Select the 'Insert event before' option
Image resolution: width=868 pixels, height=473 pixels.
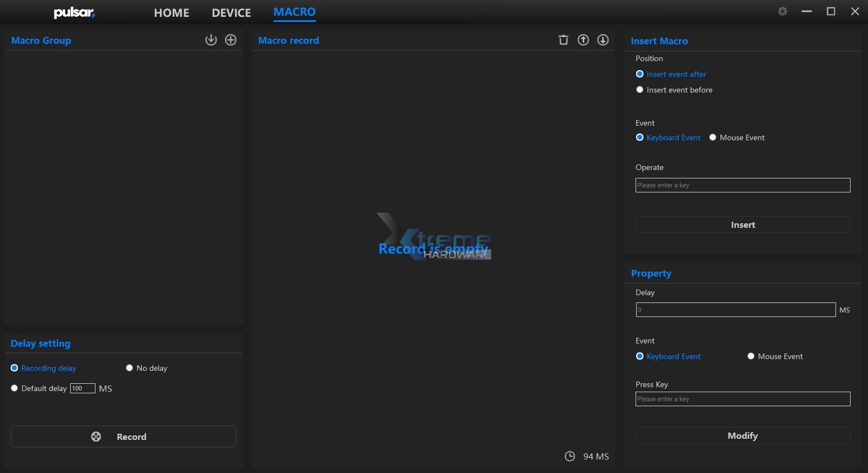(639, 90)
